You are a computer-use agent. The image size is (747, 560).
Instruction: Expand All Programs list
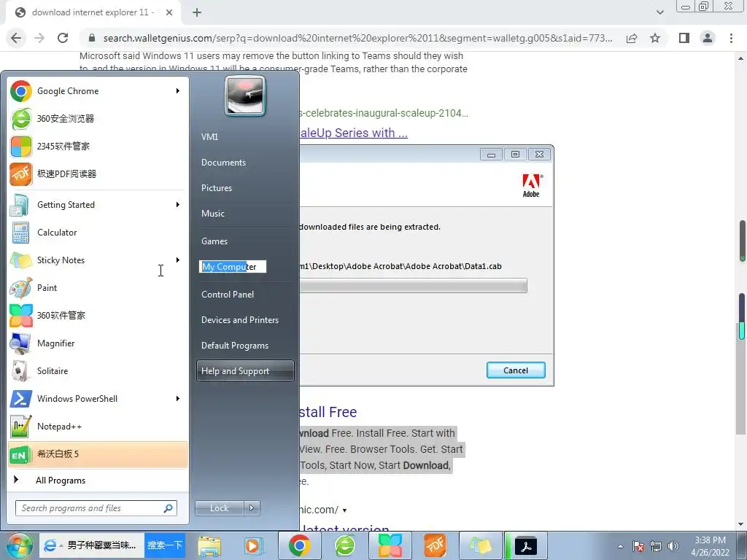tap(98, 481)
